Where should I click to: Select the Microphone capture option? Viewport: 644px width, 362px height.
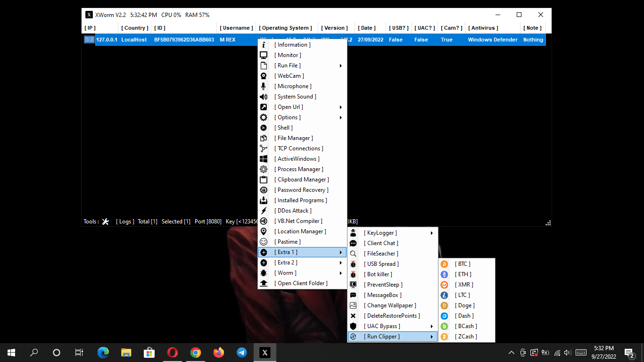coord(292,86)
